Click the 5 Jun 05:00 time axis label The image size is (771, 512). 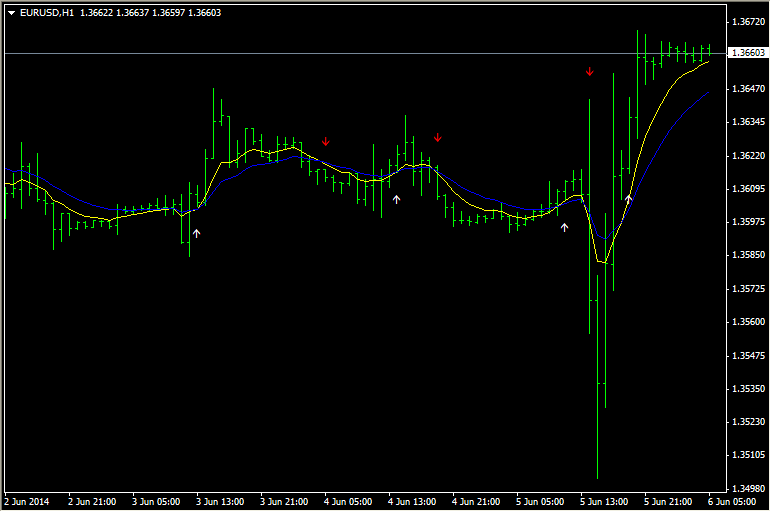pos(540,502)
